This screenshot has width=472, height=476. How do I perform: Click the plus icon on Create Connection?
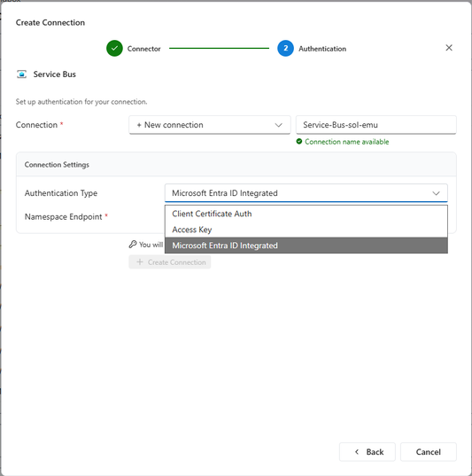[x=140, y=262]
